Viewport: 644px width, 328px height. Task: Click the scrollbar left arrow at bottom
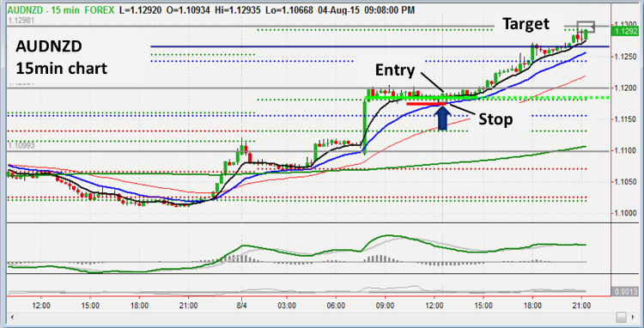(x=12, y=318)
